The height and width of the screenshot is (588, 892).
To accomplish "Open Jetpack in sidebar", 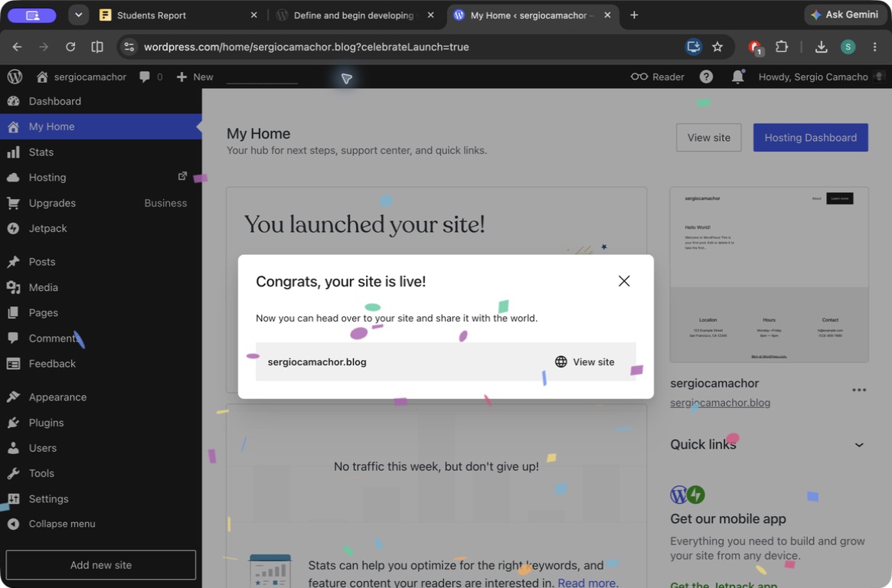I will pos(101,228).
